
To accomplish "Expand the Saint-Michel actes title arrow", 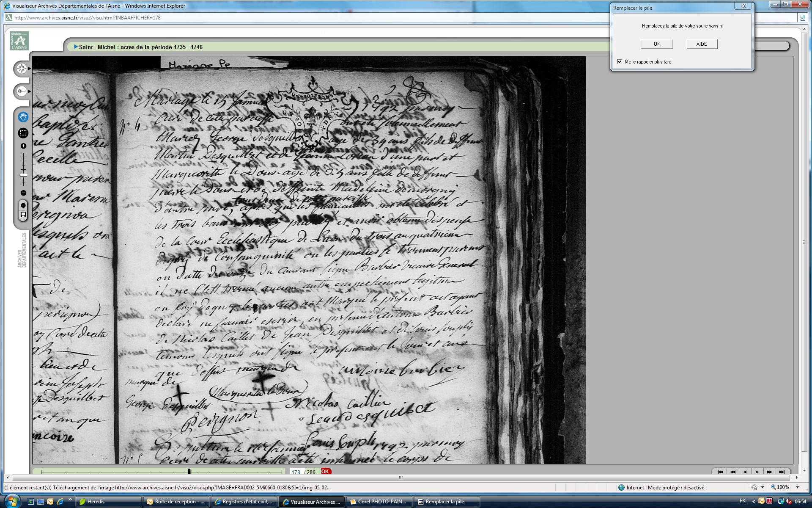I will click(76, 47).
